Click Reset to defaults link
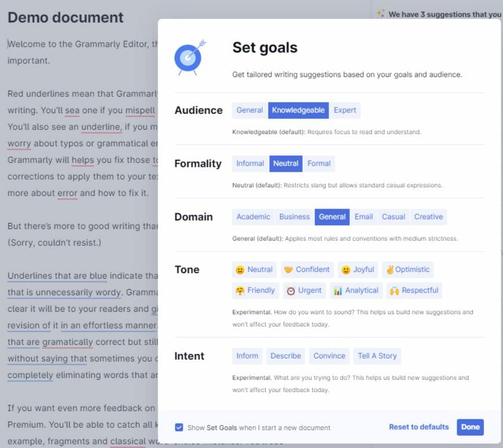Image resolution: width=503 pixels, height=448 pixels. (x=418, y=427)
